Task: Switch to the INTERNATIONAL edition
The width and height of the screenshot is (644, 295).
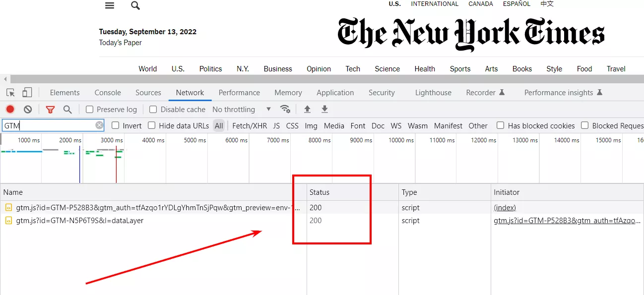Action: coord(435,4)
